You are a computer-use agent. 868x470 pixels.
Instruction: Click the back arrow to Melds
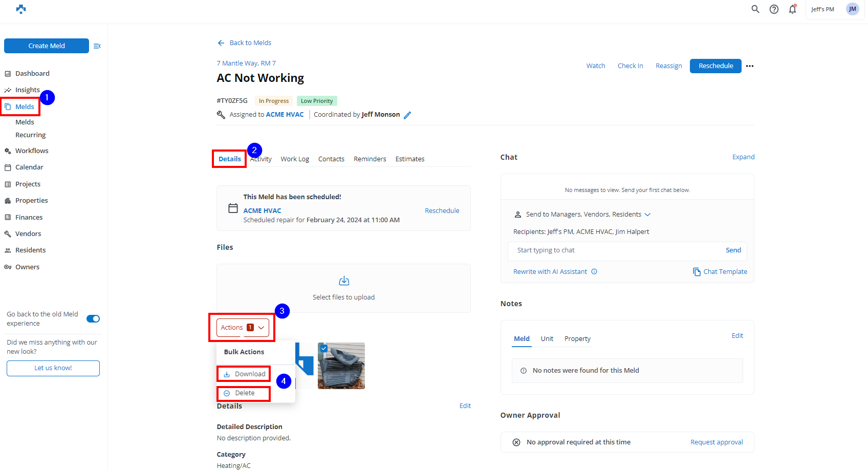coord(221,43)
